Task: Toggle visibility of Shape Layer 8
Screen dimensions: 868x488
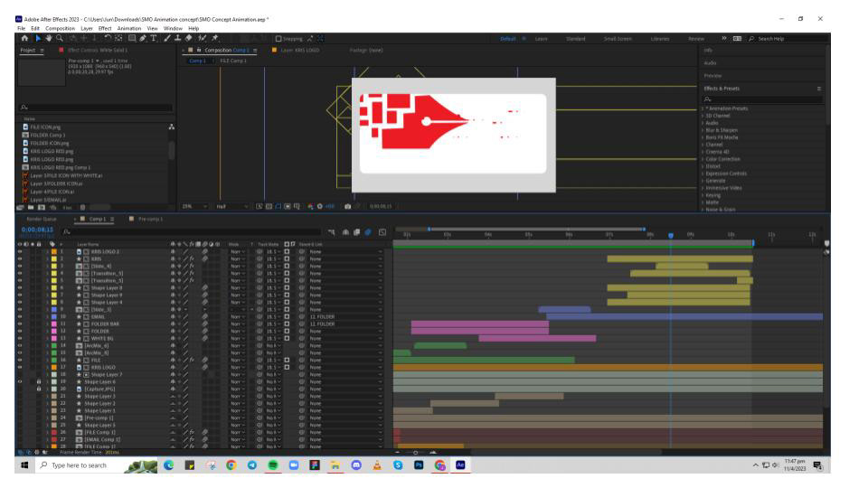Action: 20,287
